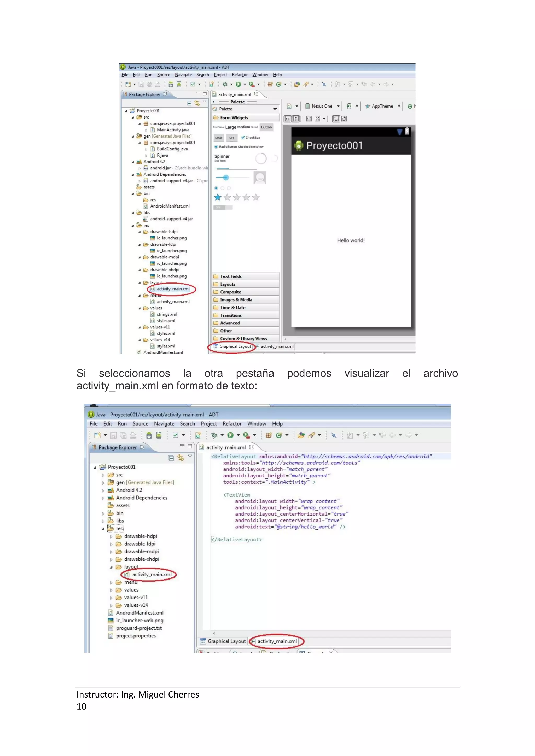Click Search flashlight icon in lower toolbar

[311, 435]
